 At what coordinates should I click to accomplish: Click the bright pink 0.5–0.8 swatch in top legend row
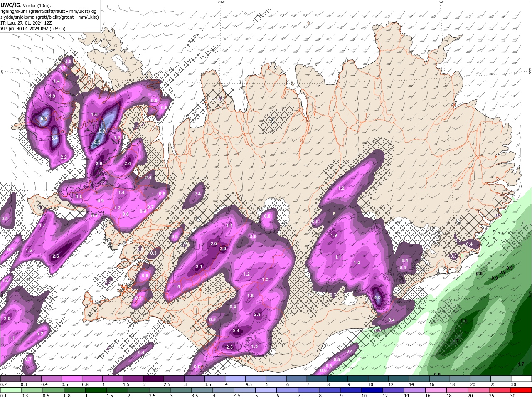71,379
